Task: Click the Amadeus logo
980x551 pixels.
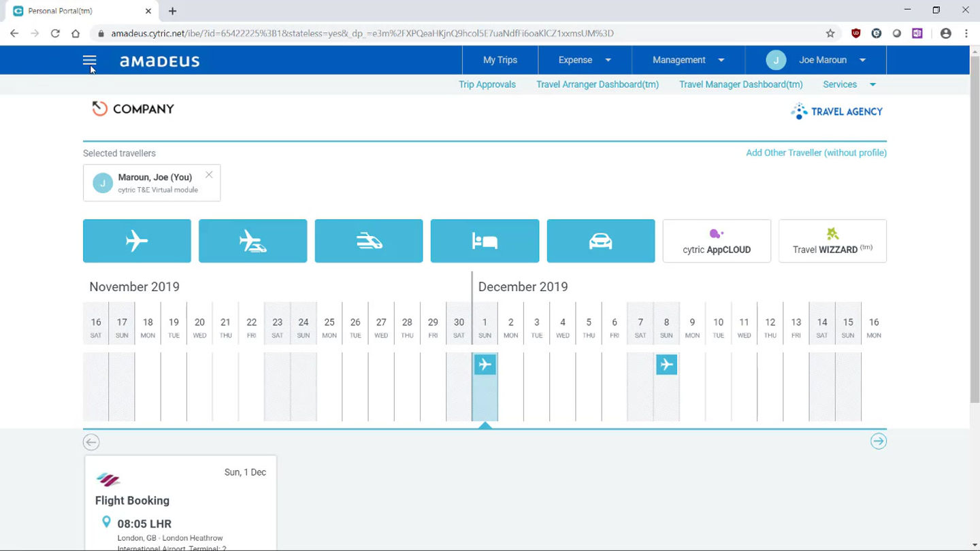Action: [x=160, y=61]
